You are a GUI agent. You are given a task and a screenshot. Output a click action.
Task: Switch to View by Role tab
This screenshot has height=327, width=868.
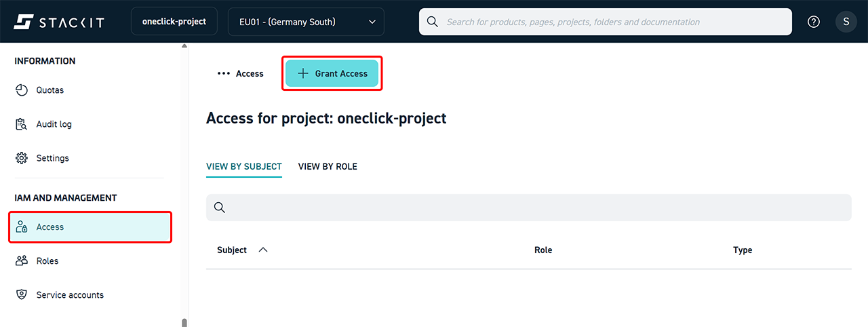pos(328,166)
